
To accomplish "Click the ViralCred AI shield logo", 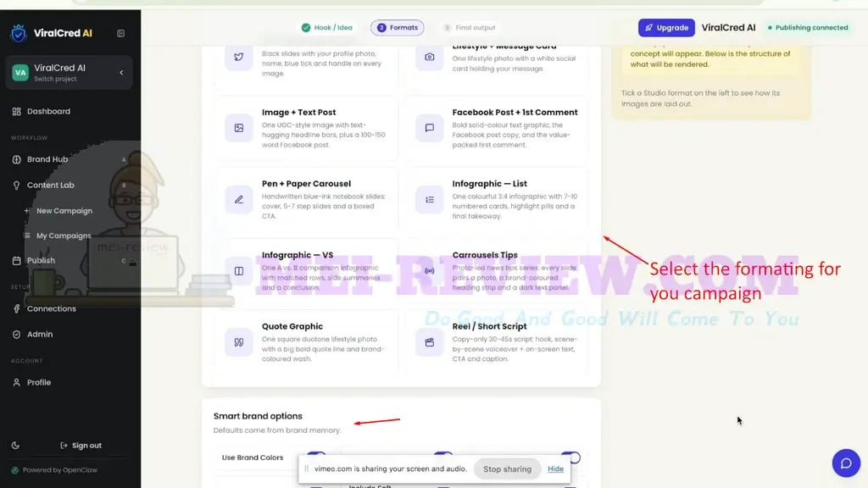I will coord(19,33).
